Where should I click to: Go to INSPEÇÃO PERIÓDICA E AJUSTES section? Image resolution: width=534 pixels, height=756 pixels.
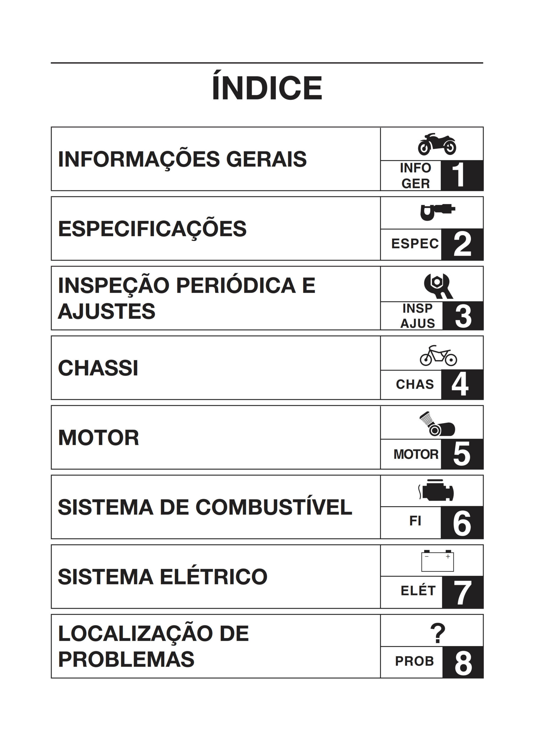(186, 298)
